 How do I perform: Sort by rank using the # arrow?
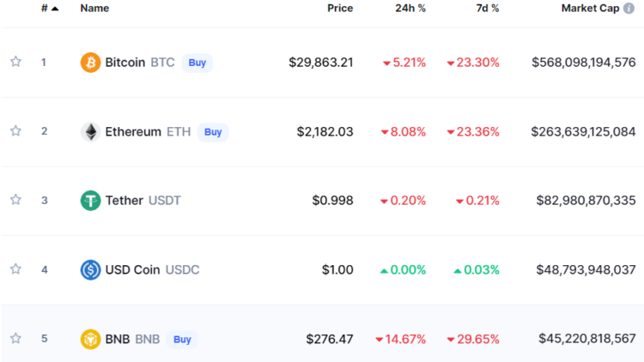50,9
